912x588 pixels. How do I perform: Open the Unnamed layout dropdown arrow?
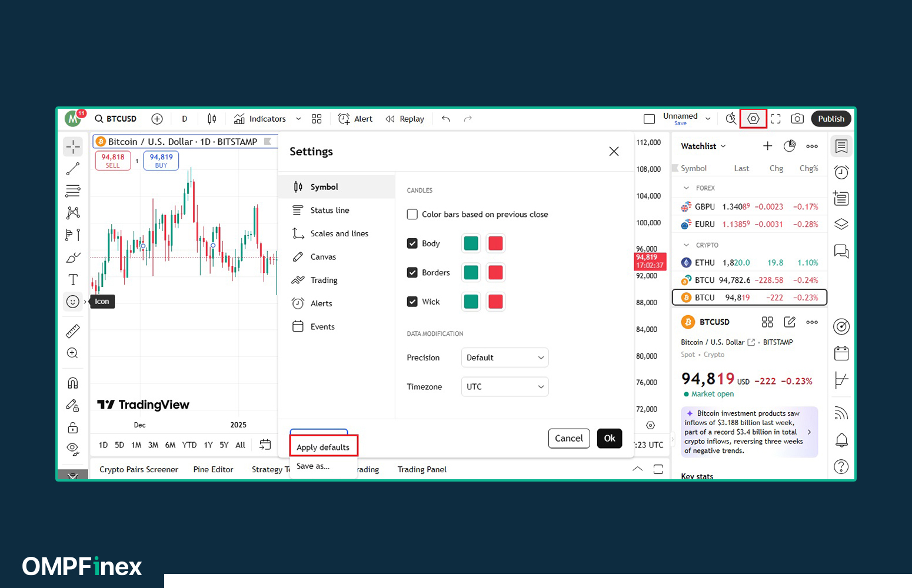tap(708, 119)
